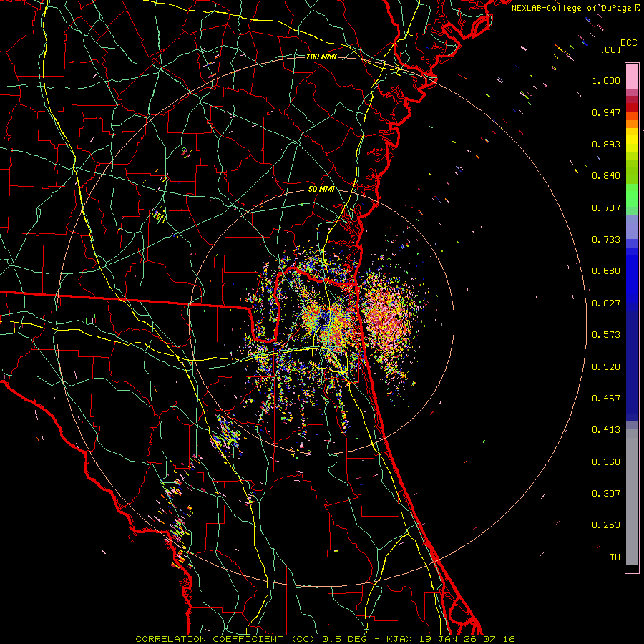Click the 0.360 legend value

click(606, 462)
